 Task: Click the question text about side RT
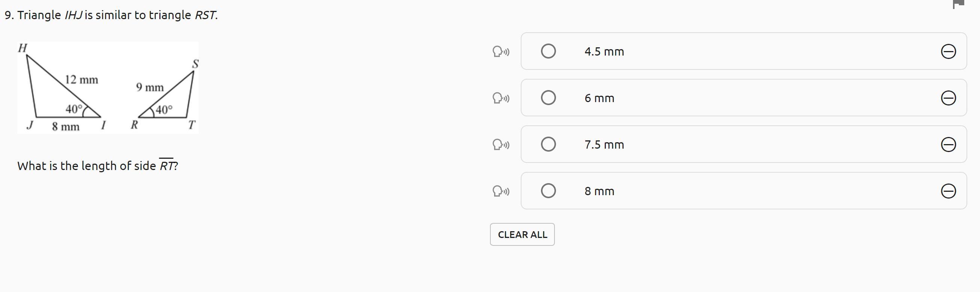click(x=97, y=166)
